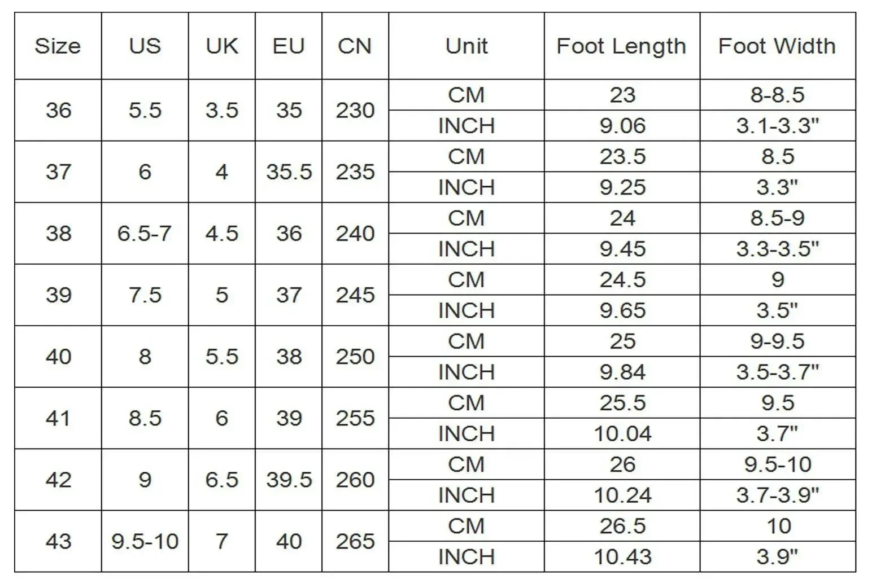Click the Foot Length column header
Image resolution: width=872 pixels, height=588 pixels.
(x=621, y=46)
